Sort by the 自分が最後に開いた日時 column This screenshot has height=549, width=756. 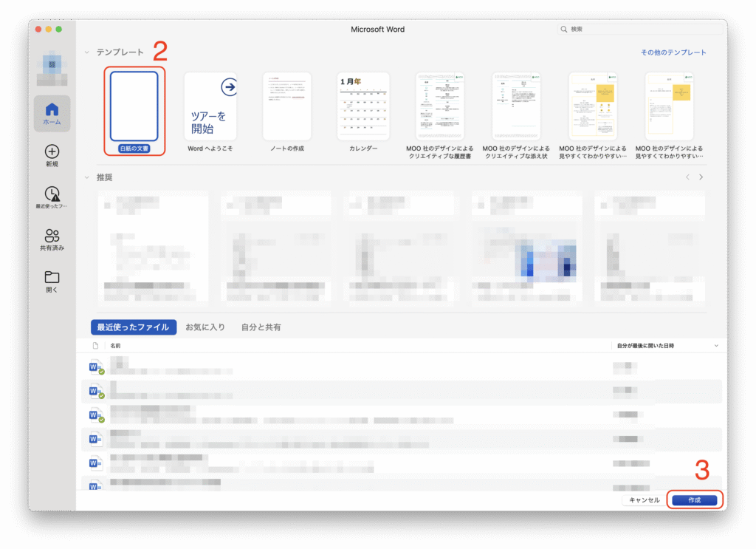coord(645,345)
